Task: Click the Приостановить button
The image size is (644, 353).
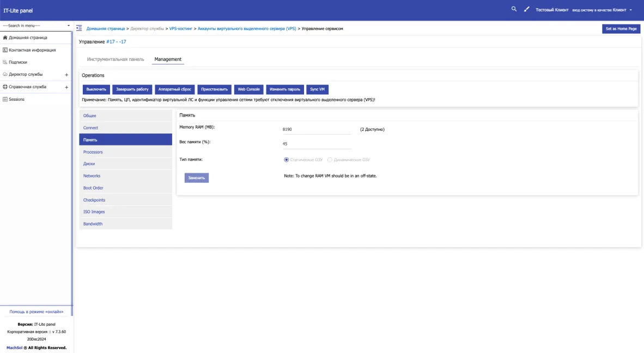Action: (214, 89)
